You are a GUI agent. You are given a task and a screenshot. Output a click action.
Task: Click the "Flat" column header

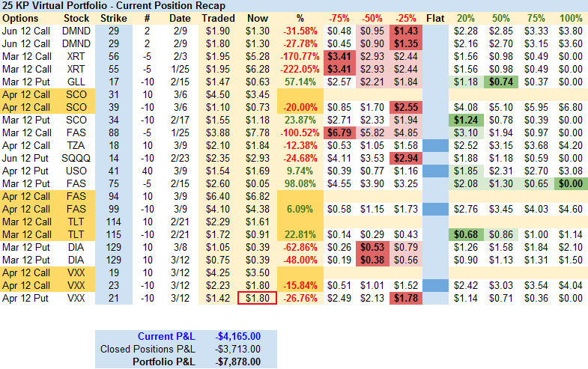(434, 18)
